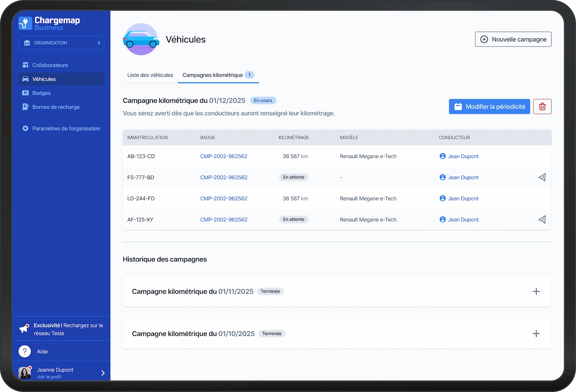Click the megaphone promotion icon
Screen dimensions: 576x392
click(x=24, y=328)
